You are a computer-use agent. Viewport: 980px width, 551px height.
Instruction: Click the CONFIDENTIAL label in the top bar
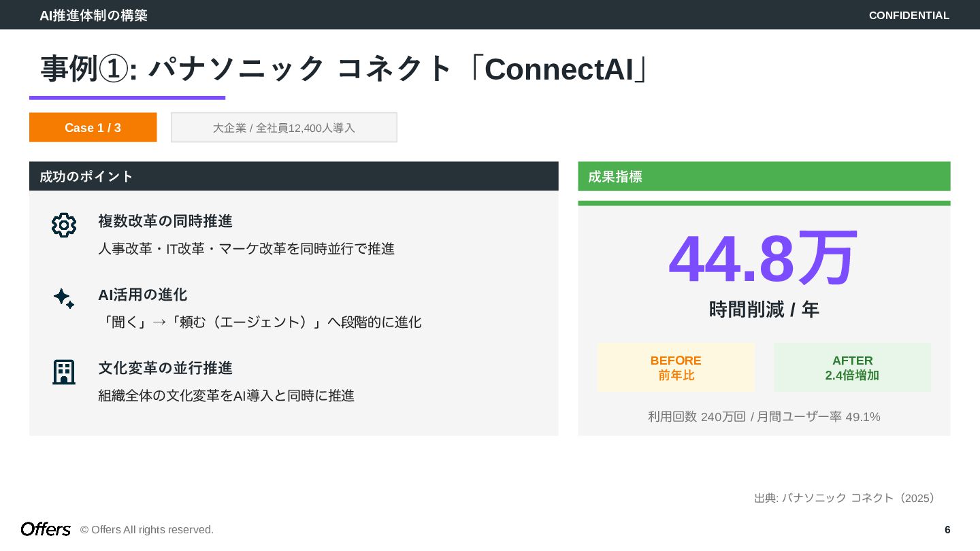tap(909, 15)
